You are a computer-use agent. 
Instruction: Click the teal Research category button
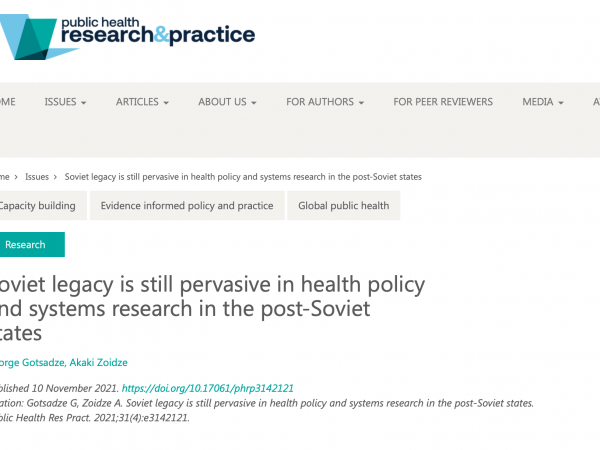click(32, 245)
